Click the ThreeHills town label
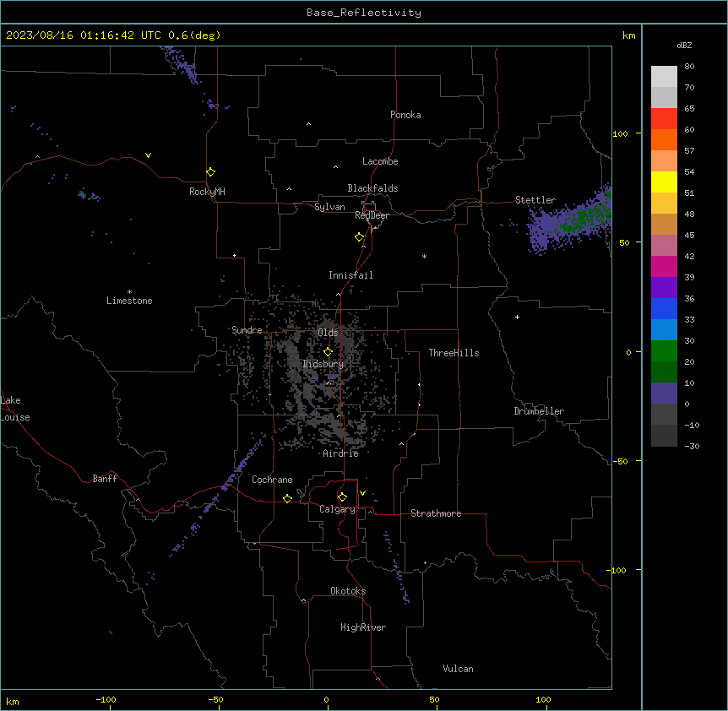 (x=454, y=353)
